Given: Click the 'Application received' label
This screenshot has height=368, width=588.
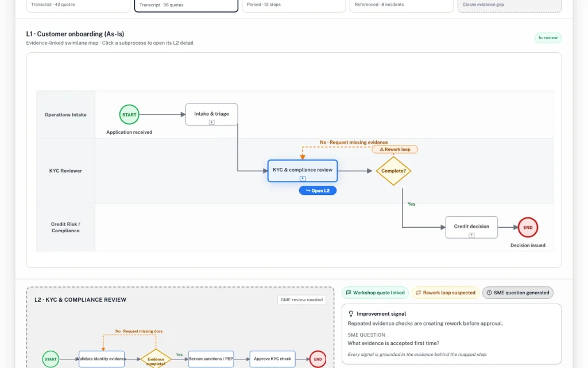Looking at the screenshot, I should coord(129,132).
